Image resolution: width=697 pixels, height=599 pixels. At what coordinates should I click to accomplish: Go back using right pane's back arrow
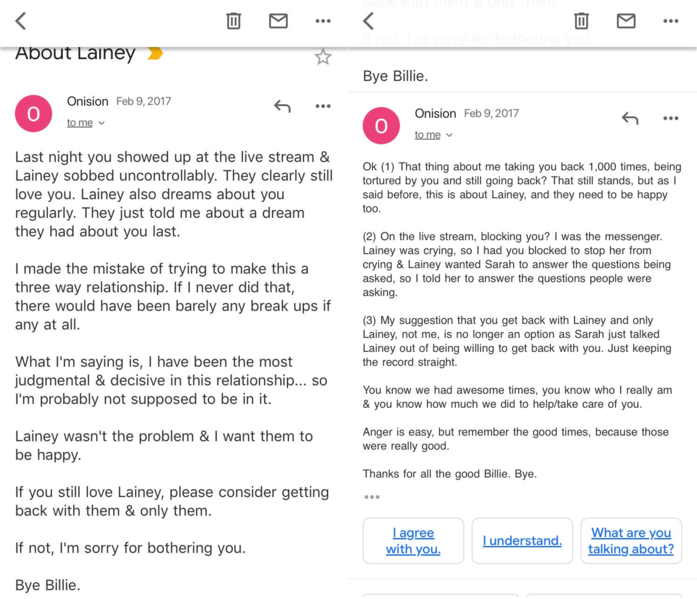(368, 20)
